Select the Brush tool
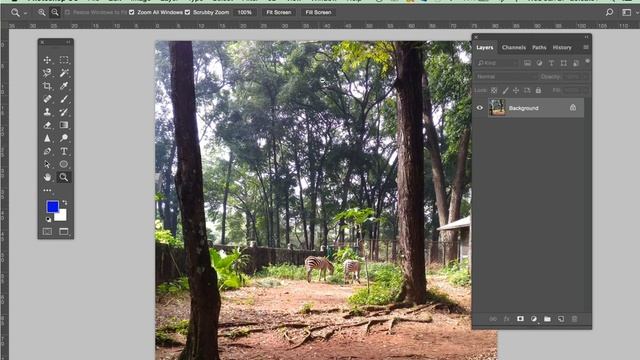The width and height of the screenshot is (640, 360). 64,99
